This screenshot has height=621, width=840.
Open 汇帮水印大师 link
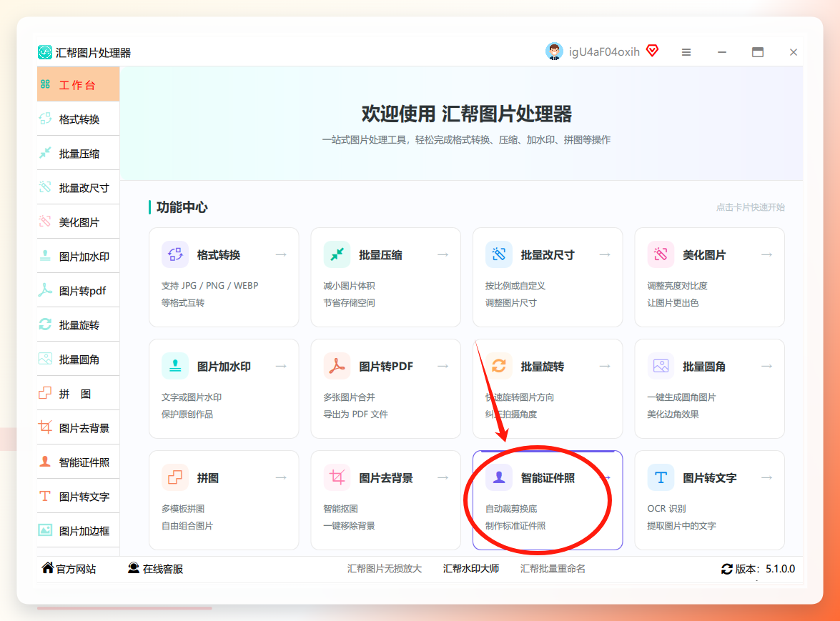471,569
